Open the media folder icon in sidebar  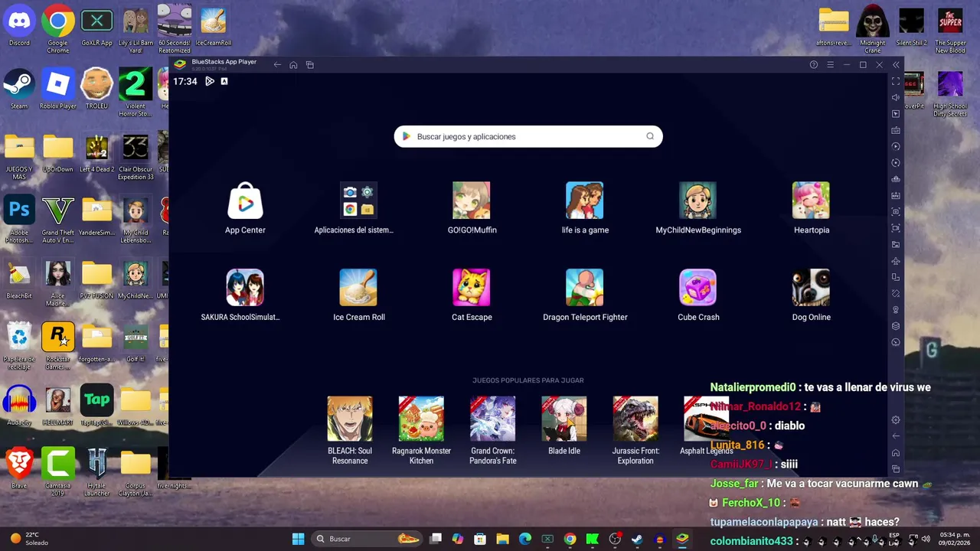pyautogui.click(x=896, y=245)
